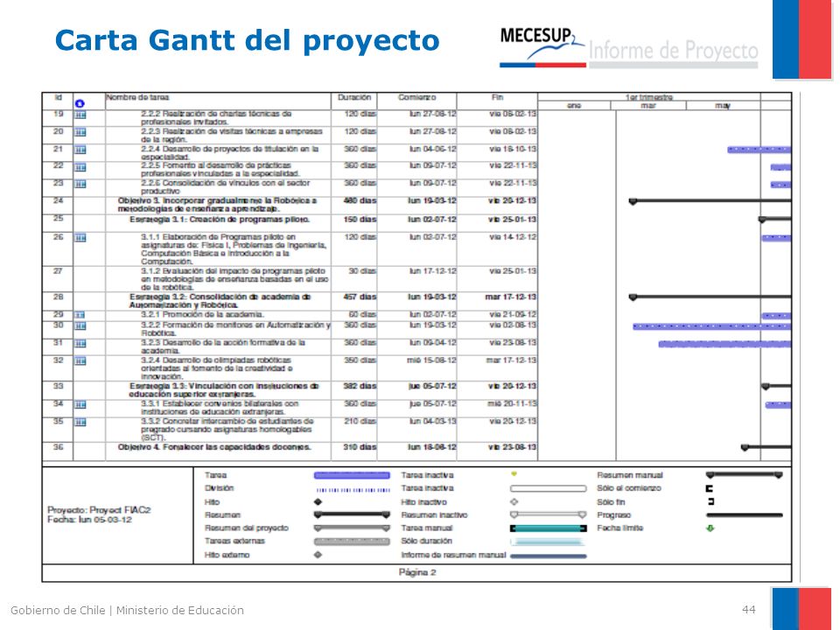Click the 1er trimestre timeline header

click(649, 97)
